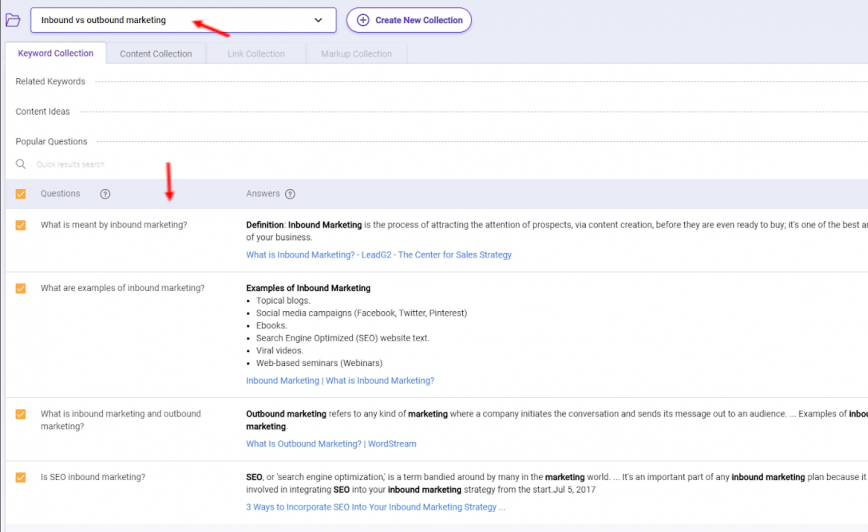The image size is (868, 532).
Task: Click help icon next to Answers header
Action: pos(290,194)
